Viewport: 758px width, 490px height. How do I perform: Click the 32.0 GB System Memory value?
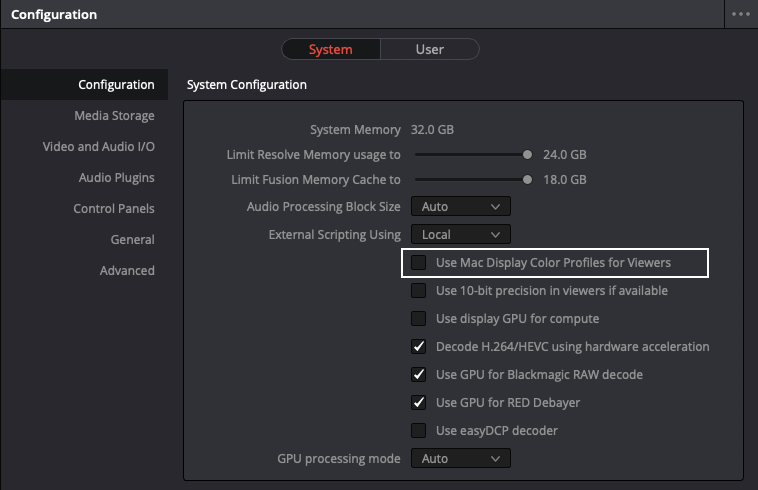tap(432, 130)
